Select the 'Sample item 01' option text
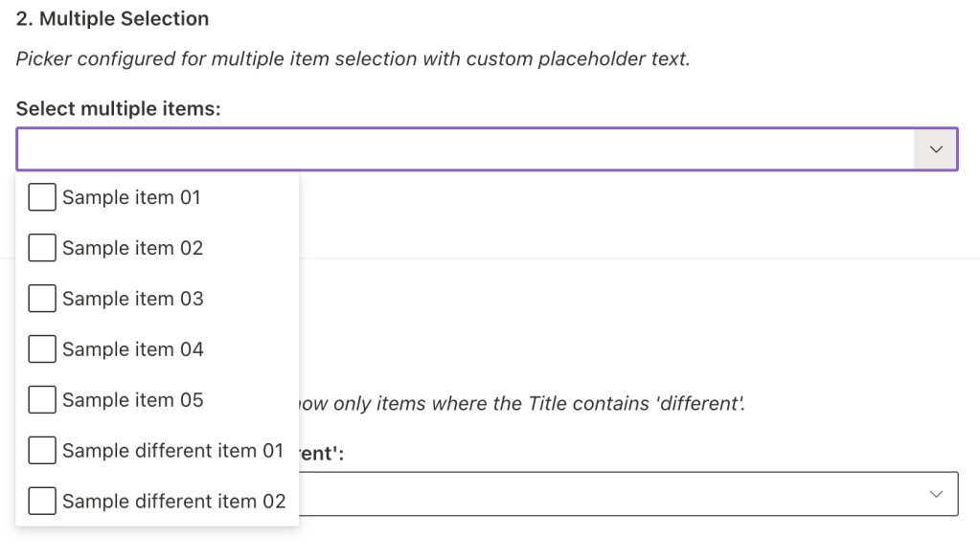This screenshot has width=980, height=560. (x=131, y=197)
